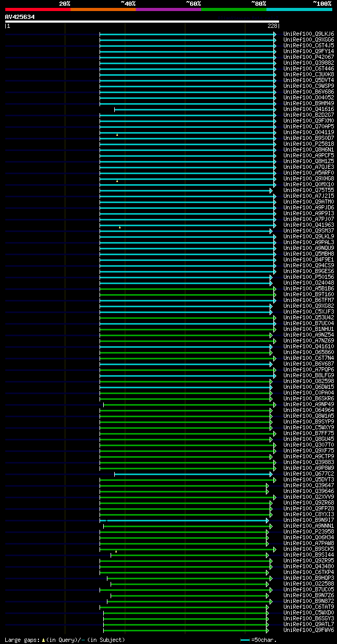Open hit UniRef100_Q9LKJ6
337x644 pixels.
click(x=309, y=34)
